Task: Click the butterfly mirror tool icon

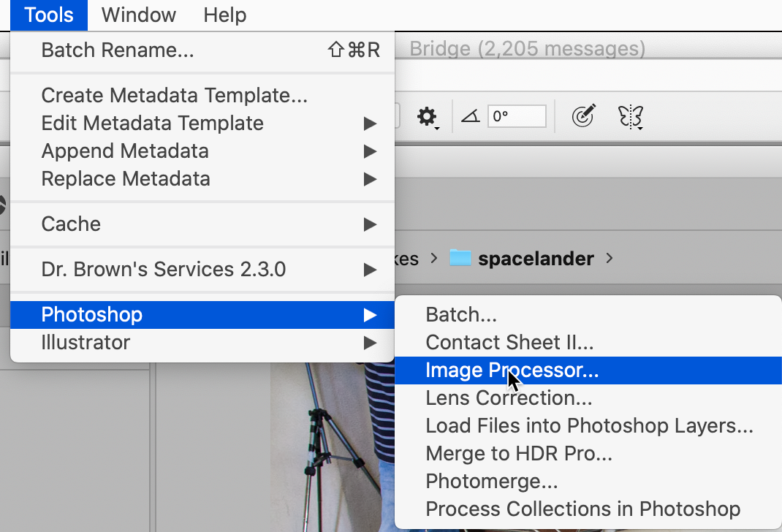Action: pos(629,115)
